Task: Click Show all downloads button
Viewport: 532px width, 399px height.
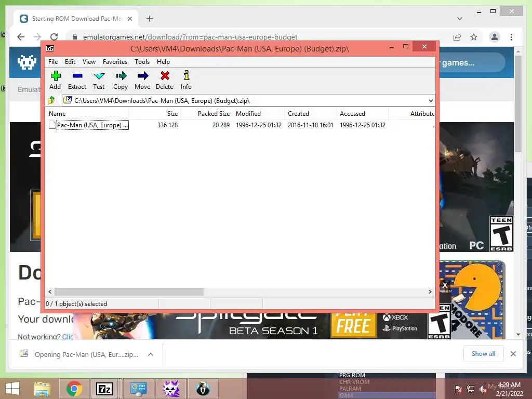Action: tap(484, 354)
